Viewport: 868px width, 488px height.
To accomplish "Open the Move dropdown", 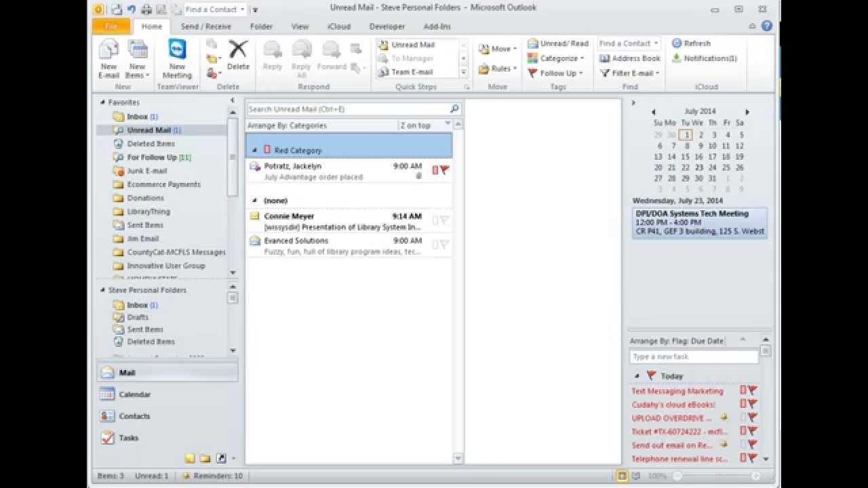I will tap(498, 49).
